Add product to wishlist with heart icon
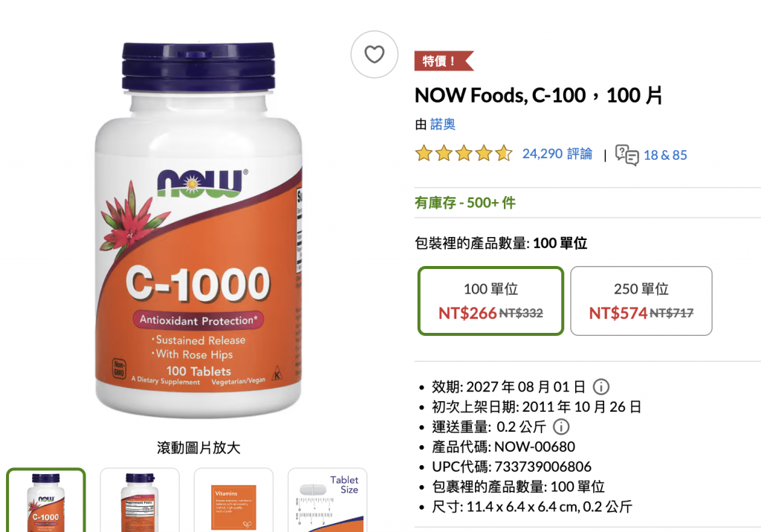 (375, 54)
